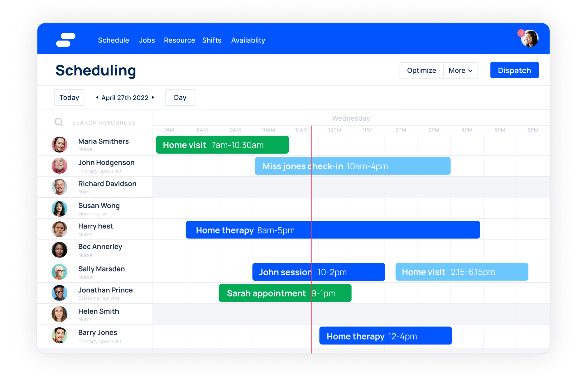Select Helen Smith avatar photo
The image size is (588, 376).
click(60, 314)
